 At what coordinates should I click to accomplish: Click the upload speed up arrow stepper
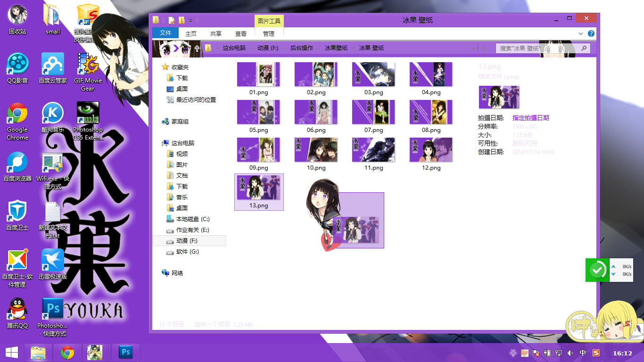coord(613,266)
